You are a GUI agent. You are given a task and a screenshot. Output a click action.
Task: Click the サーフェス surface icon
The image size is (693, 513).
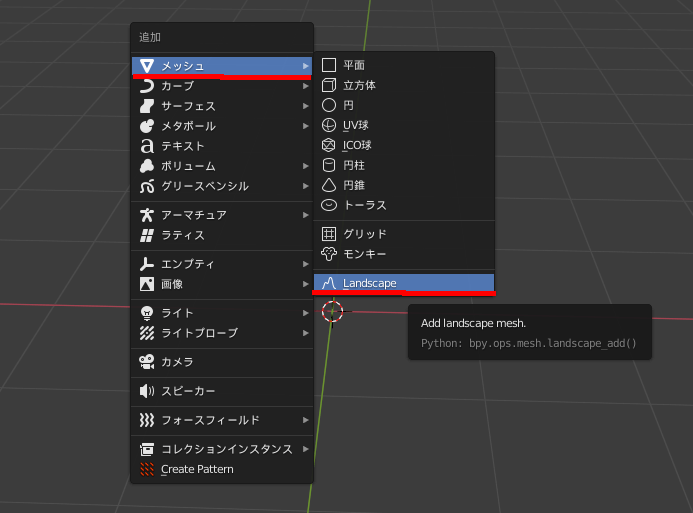(147, 106)
